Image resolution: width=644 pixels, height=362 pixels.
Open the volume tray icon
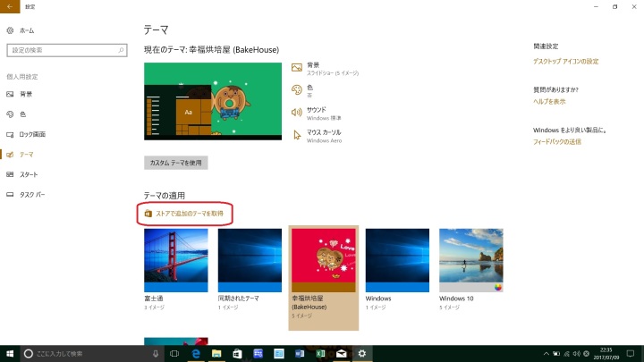coord(576,353)
